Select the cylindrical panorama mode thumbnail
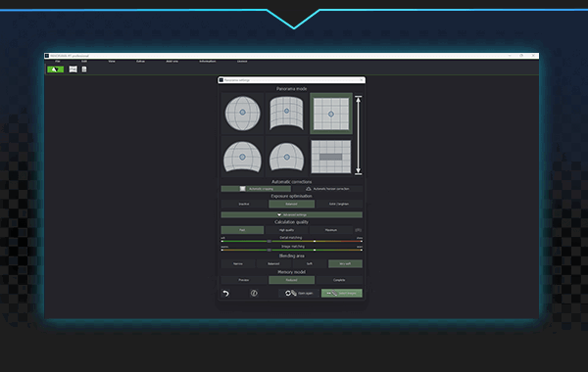The width and height of the screenshot is (588, 372). 286,114
